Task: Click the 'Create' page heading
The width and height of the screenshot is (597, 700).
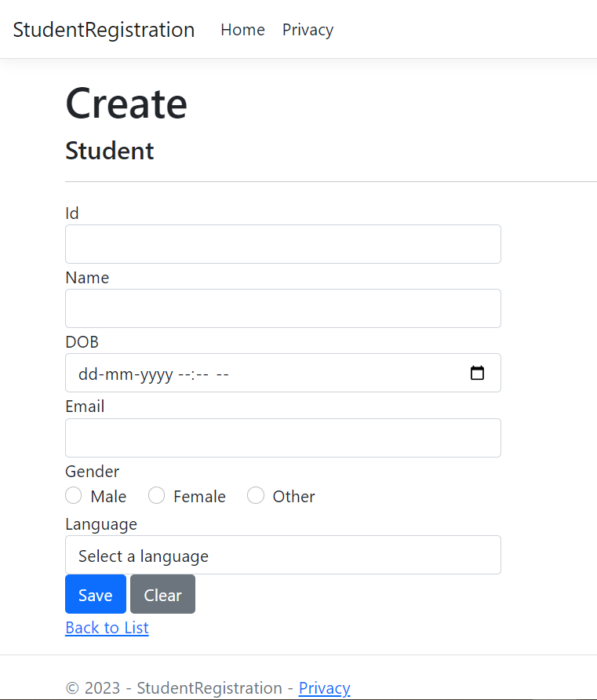Action: click(x=126, y=103)
